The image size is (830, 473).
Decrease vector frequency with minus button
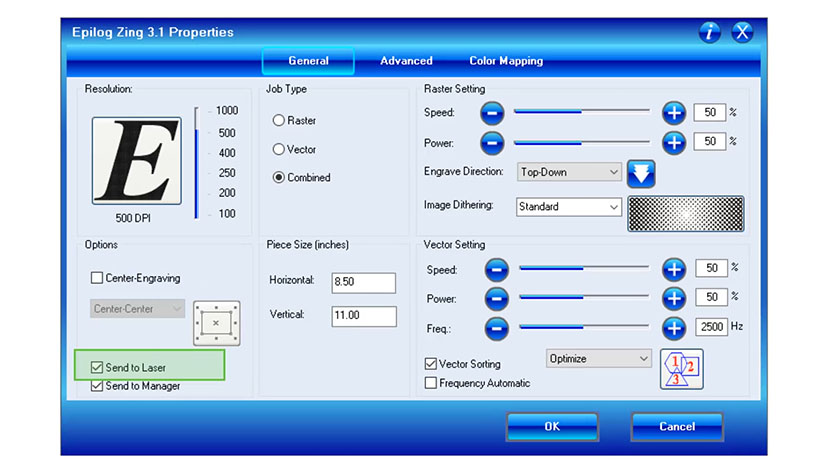pyautogui.click(x=497, y=326)
